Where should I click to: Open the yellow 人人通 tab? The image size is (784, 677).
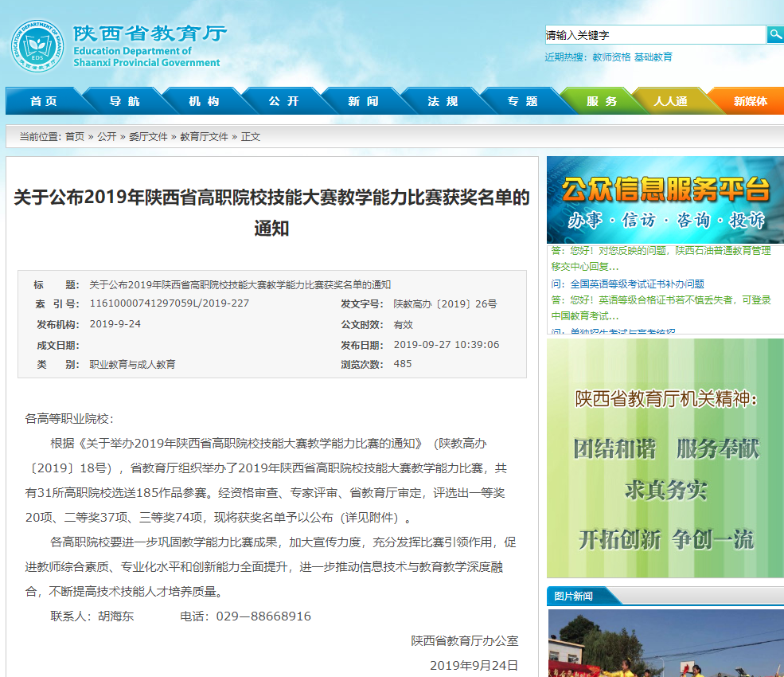tap(670, 101)
